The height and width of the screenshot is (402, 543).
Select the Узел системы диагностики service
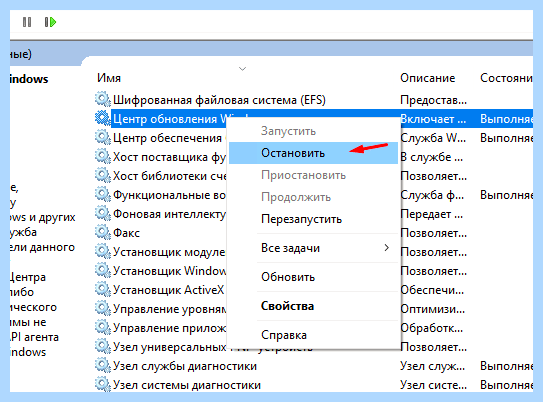tap(187, 385)
